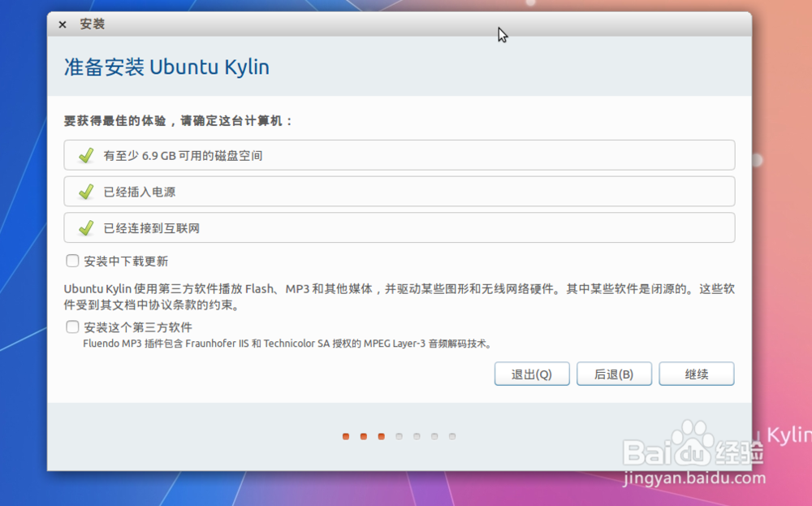812x506 pixels.
Task: Click the 准备安装 Ubuntu Kylin heading
Action: point(165,67)
